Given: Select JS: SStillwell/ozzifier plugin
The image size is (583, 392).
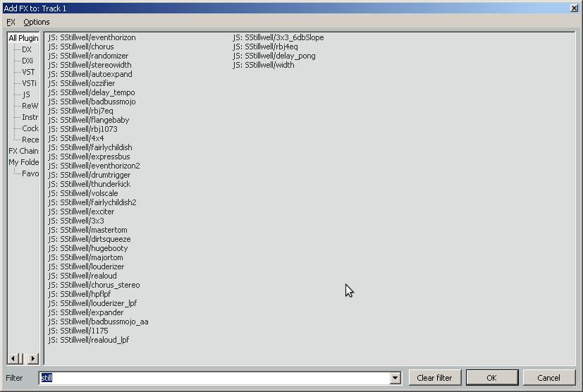Looking at the screenshot, I should [x=82, y=83].
